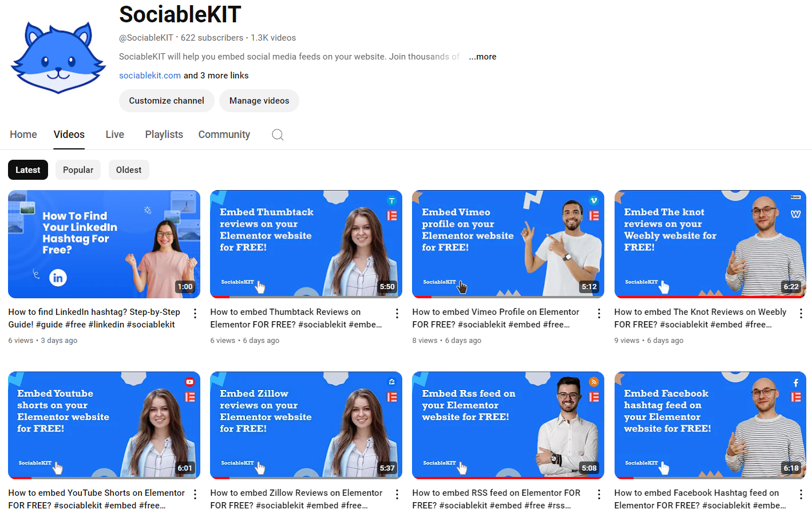This screenshot has height=517, width=812.
Task: Click '8 views • 6 days ago' metadata
Action: 447,341
